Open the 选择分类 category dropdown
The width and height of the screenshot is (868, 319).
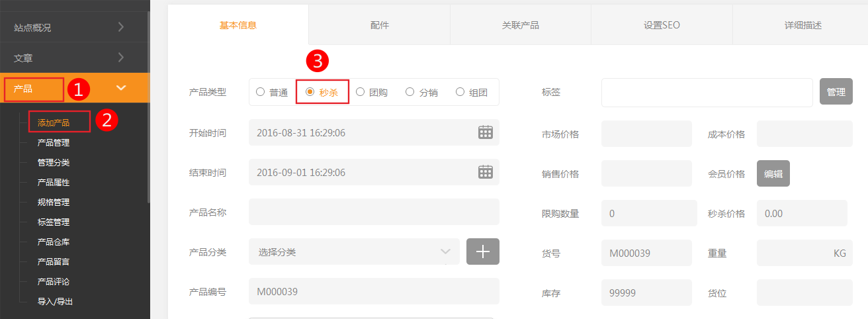pos(354,251)
